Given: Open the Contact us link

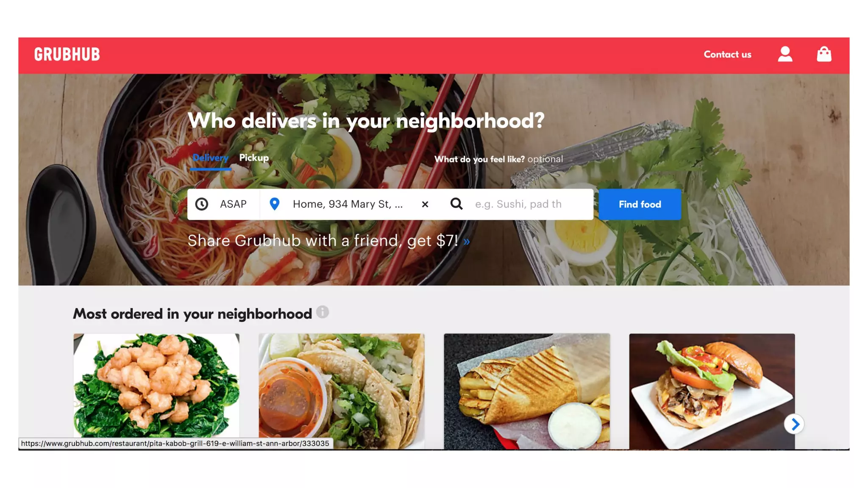Looking at the screenshot, I should click(x=727, y=54).
